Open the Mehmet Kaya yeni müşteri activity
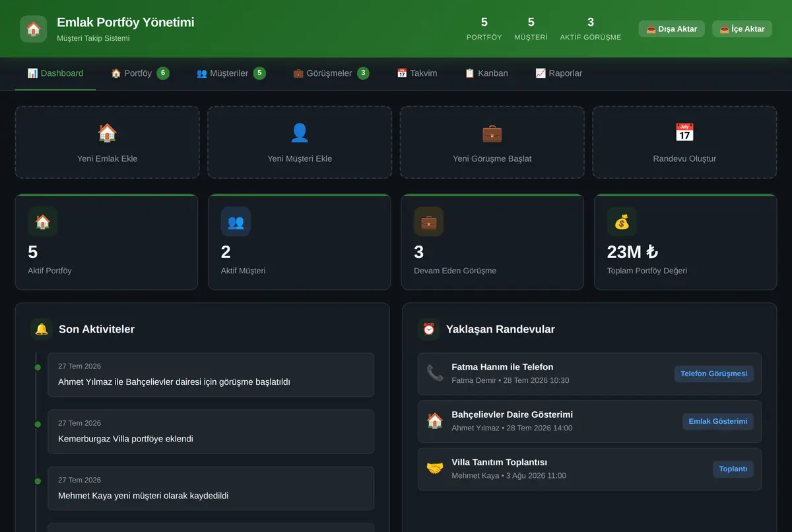This screenshot has width=792, height=532. [211, 488]
